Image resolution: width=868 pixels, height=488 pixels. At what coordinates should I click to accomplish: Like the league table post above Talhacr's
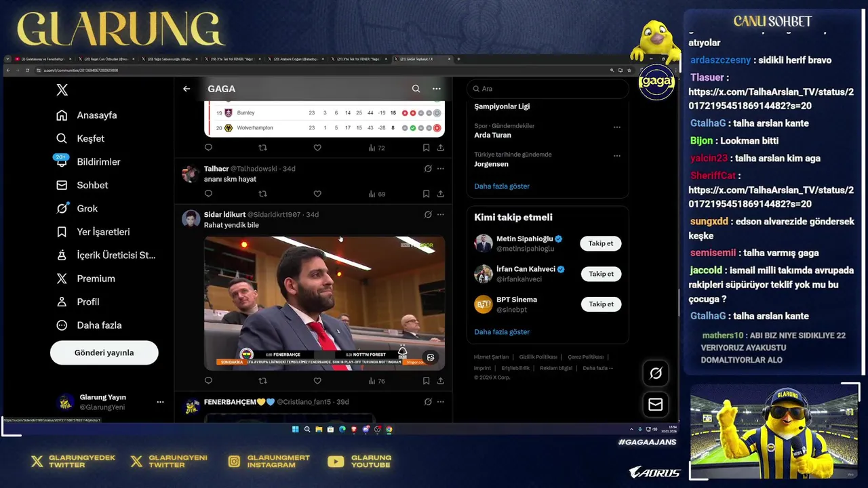click(317, 148)
